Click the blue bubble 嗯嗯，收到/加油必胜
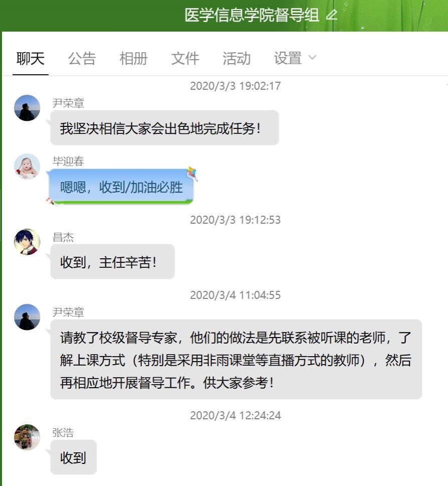 [121, 187]
